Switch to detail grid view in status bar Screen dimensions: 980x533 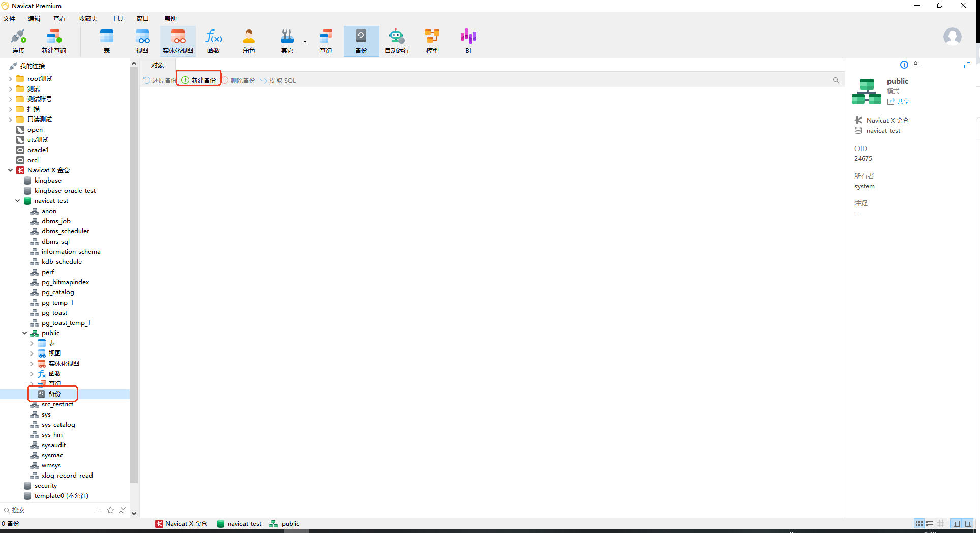click(x=940, y=523)
